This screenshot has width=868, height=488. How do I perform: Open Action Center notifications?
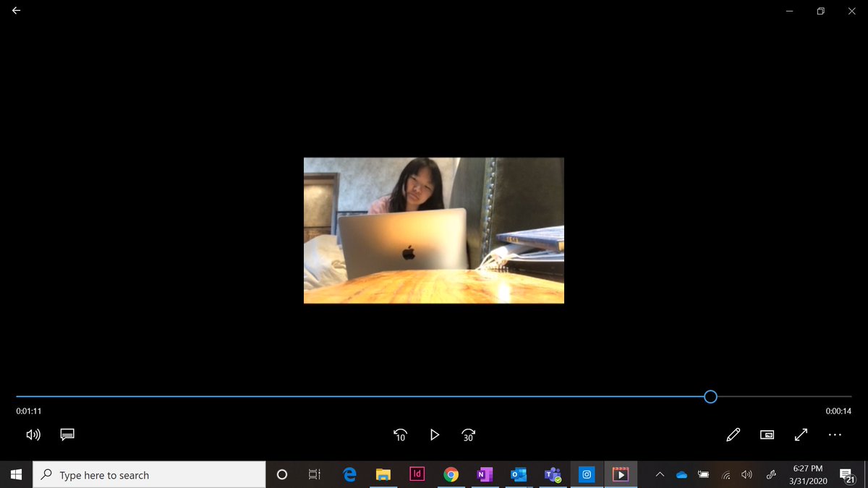point(846,475)
